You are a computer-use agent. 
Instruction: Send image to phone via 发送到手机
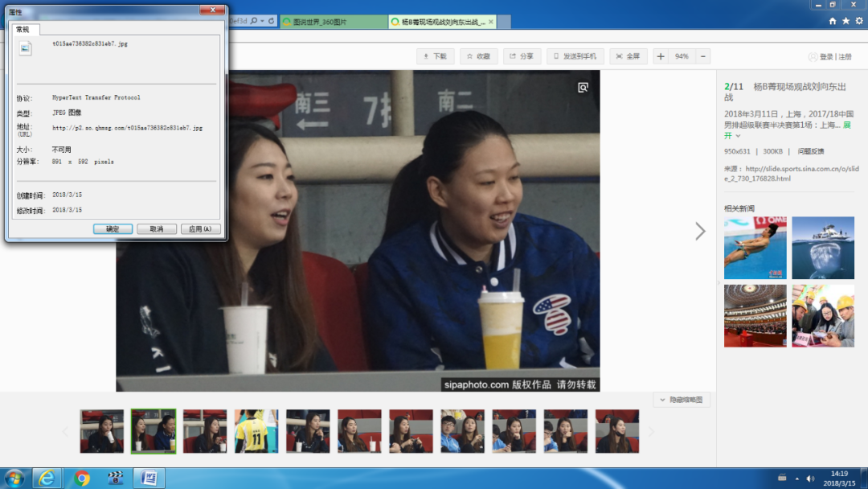tap(575, 56)
